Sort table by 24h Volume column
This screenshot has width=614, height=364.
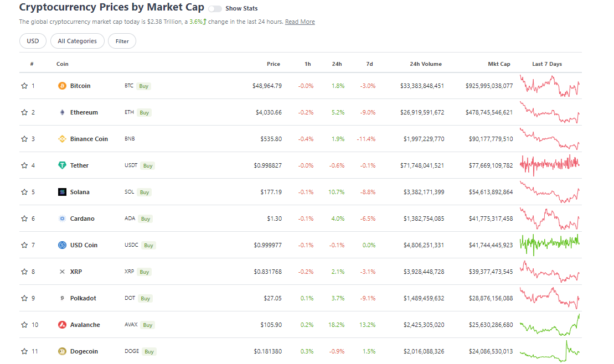tap(425, 64)
